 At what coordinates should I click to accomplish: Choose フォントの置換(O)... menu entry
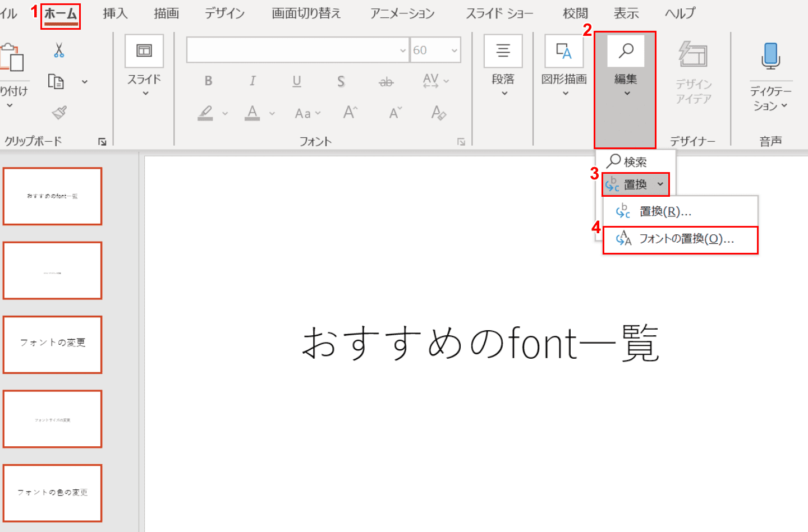(681, 239)
